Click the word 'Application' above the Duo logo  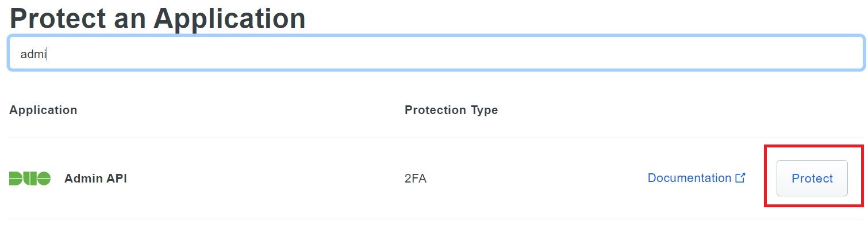click(x=43, y=110)
